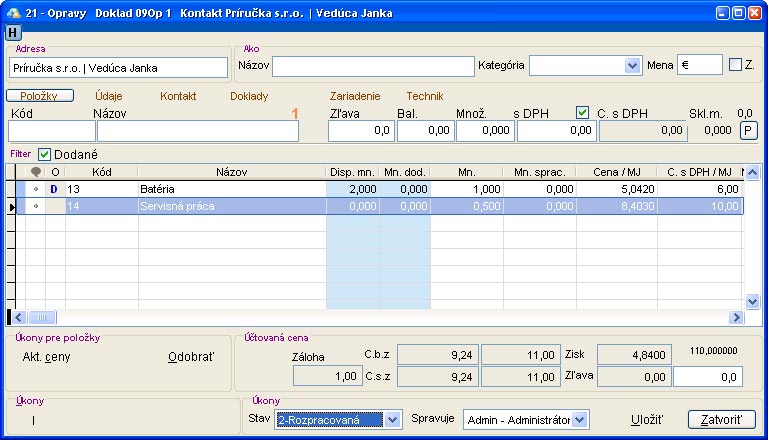Viewport: 768px width, 440px height.
Task: Select the Servisná práca row
Action: 230,206
